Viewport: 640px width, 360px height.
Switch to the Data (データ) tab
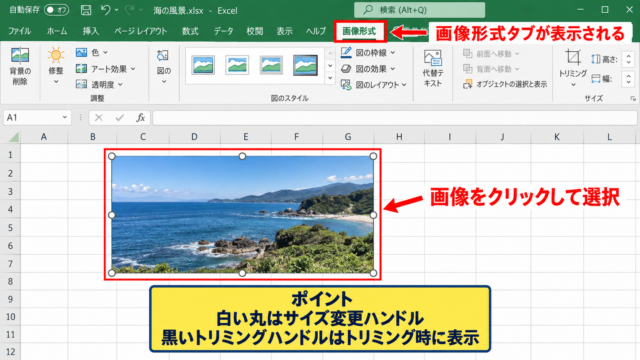223,31
